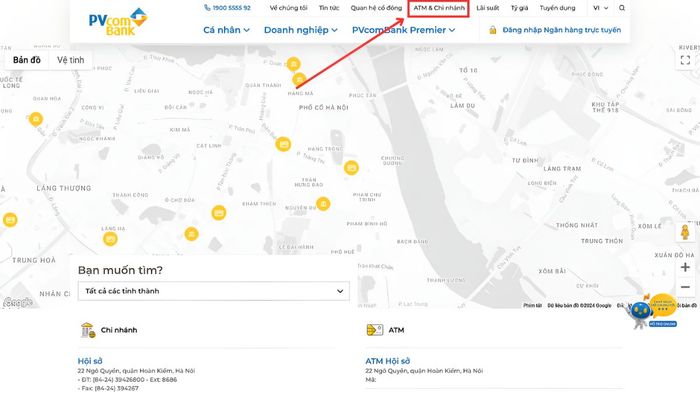The image size is (700, 394).
Task: Click the ATM card icon
Action: 375,330
